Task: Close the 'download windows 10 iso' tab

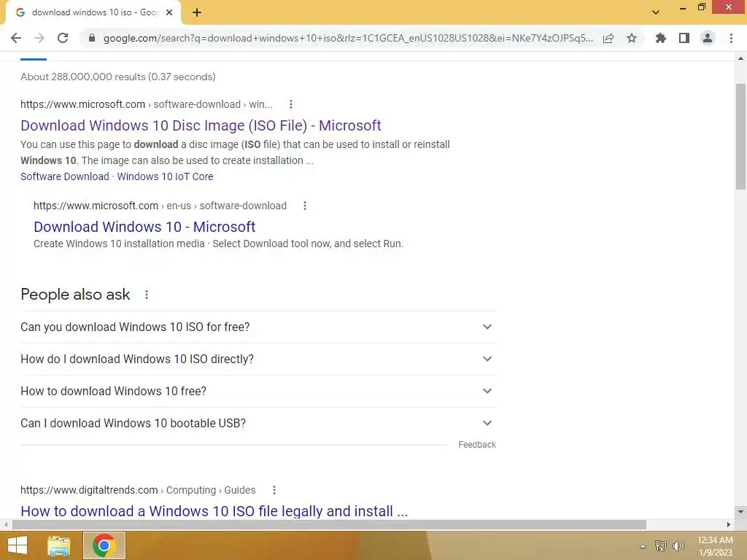Action: (169, 13)
